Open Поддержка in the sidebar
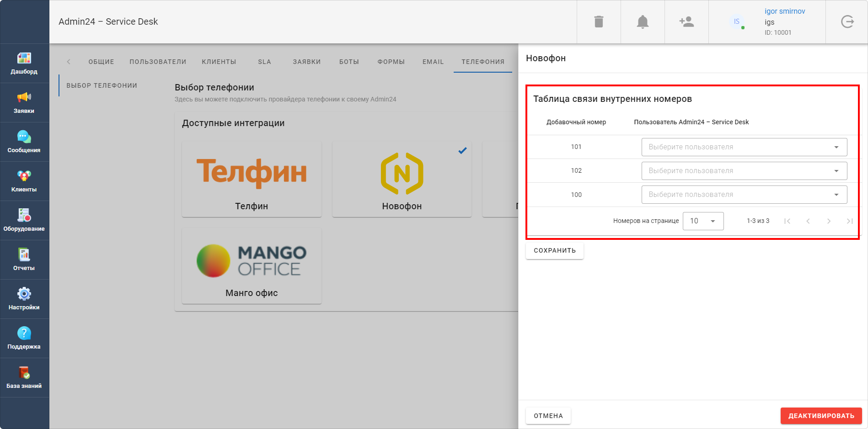 pos(24,339)
